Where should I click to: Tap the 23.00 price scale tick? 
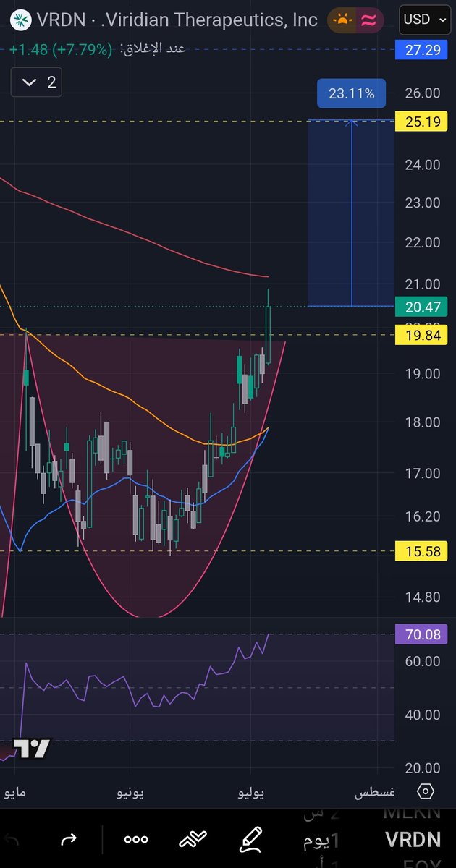coord(423,203)
